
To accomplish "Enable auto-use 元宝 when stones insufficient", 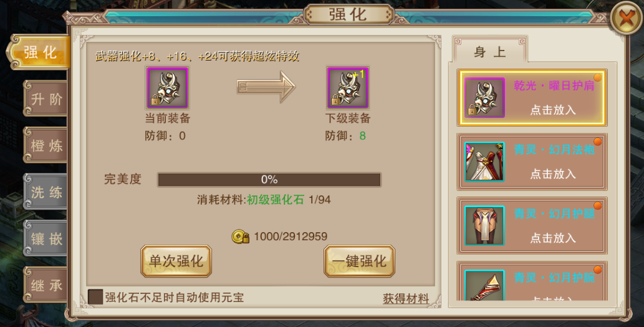I will point(95,297).
